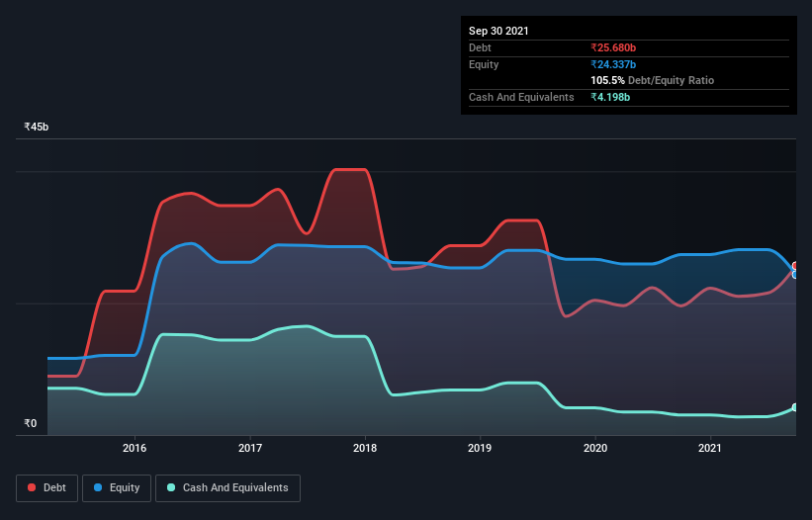Click the 2016 x-axis label

[x=135, y=448]
